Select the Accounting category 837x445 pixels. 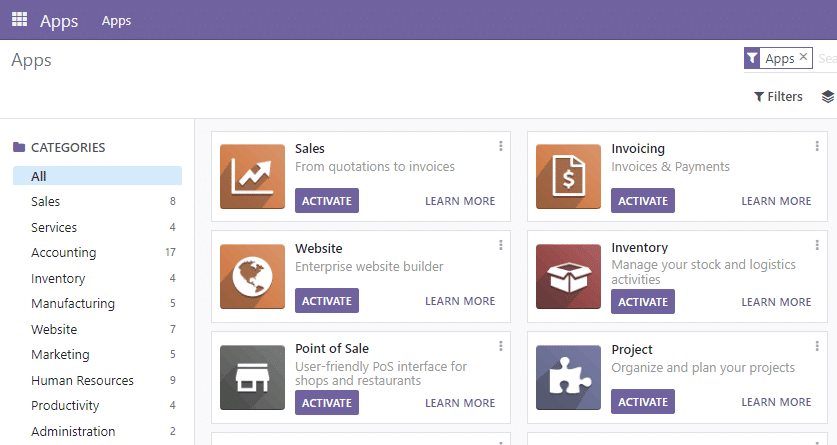pyautogui.click(x=64, y=253)
